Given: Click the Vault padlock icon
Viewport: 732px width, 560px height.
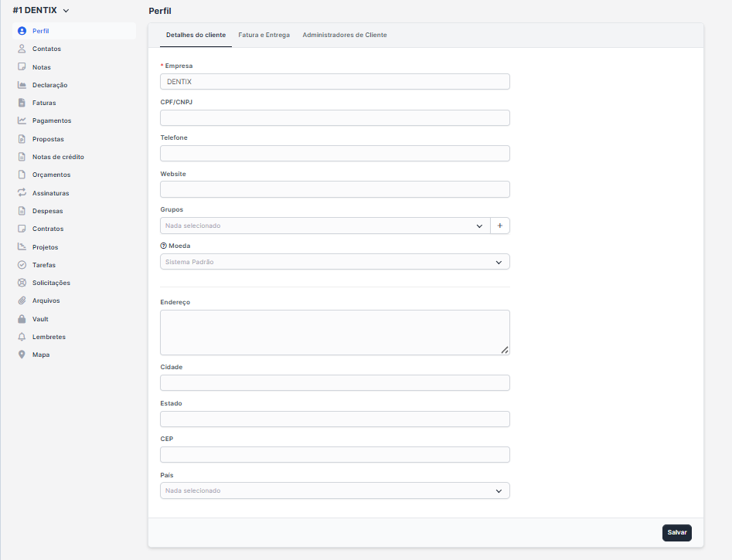Looking at the screenshot, I should point(22,319).
